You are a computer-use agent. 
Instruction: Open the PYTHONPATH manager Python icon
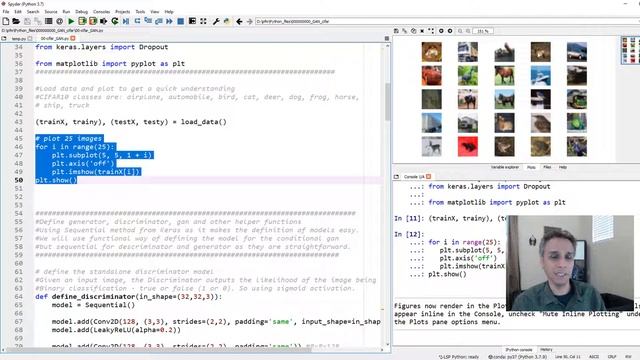pos(227,21)
